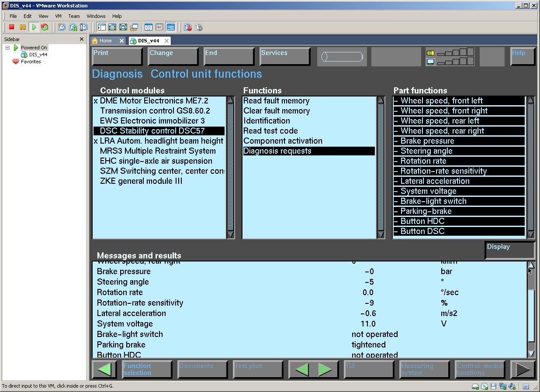
Task: Click the Reset VM toolbar icon
Action: [45, 27]
